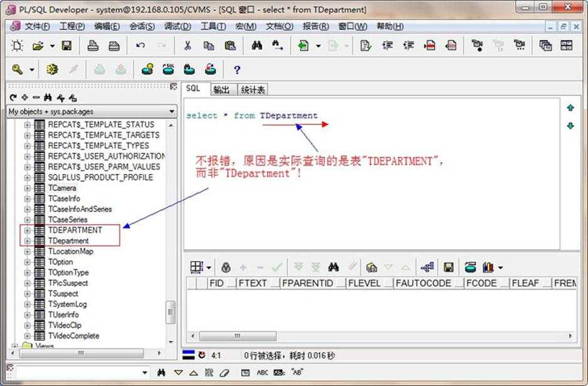This screenshot has height=386, width=588.
Task: Click into the bottom search input field
Action: (x=79, y=372)
